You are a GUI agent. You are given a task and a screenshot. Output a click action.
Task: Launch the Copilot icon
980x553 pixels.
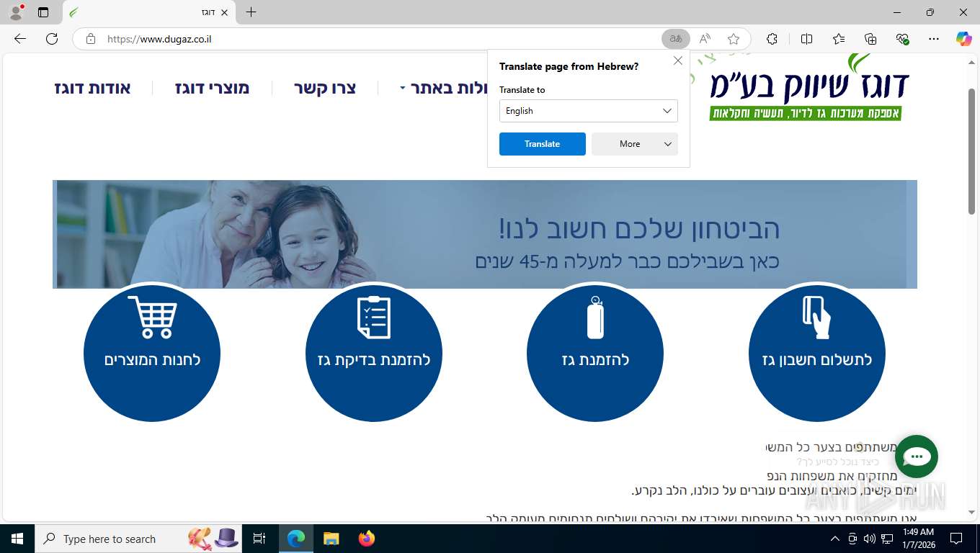pyautogui.click(x=964, y=39)
